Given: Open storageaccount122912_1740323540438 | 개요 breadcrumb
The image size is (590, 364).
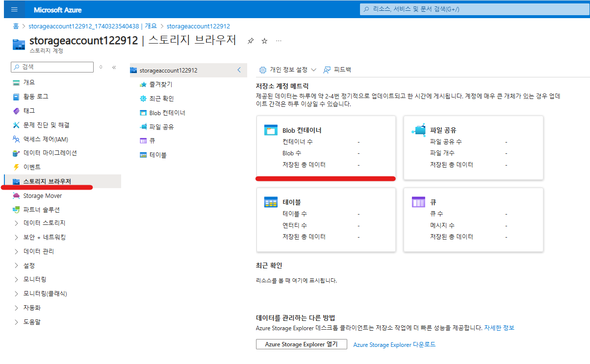Looking at the screenshot, I should (93, 26).
